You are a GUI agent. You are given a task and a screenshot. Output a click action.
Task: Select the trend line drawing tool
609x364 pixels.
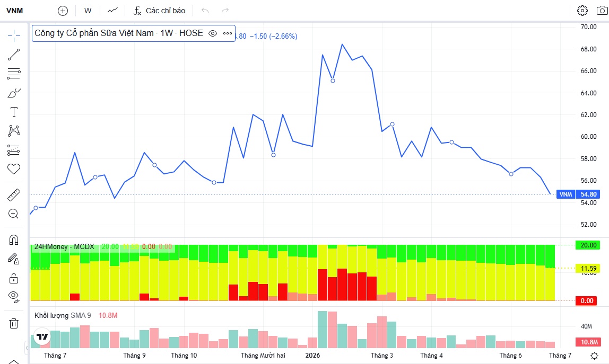point(14,55)
